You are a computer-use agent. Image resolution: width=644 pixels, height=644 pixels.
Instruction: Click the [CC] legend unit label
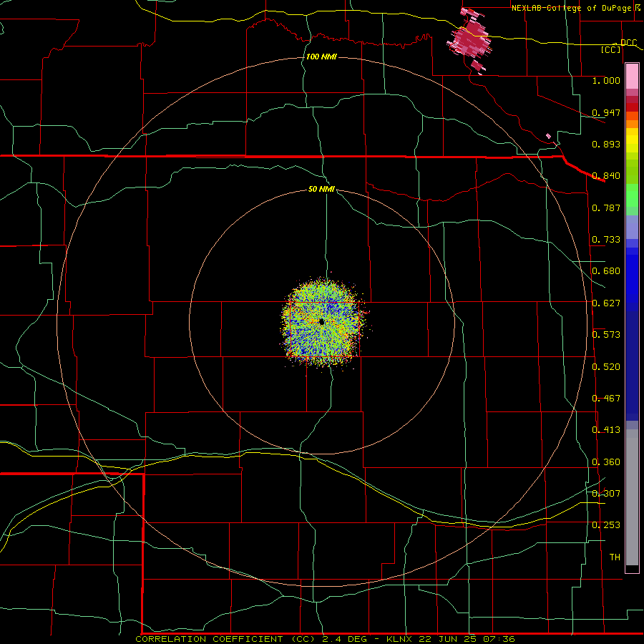611,49
